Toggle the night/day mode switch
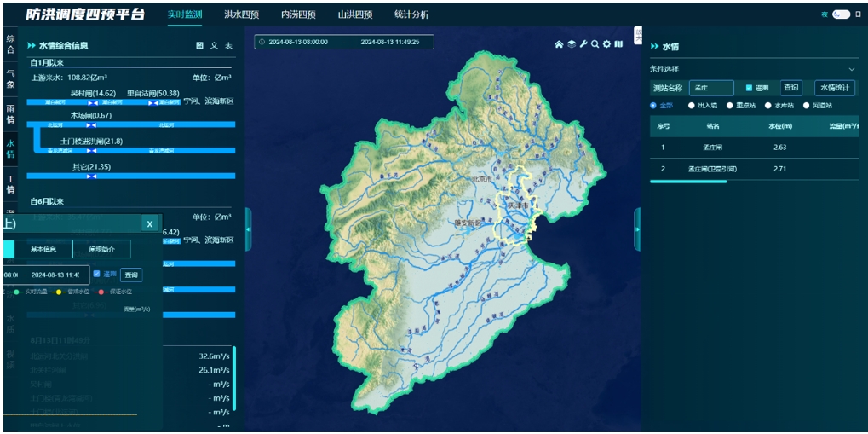The image size is (868, 434). pyautogui.click(x=840, y=14)
